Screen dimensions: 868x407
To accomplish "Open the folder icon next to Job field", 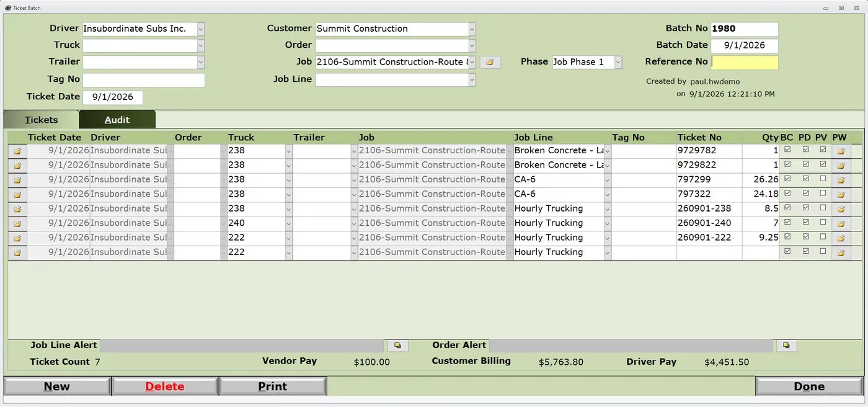I will pos(490,62).
